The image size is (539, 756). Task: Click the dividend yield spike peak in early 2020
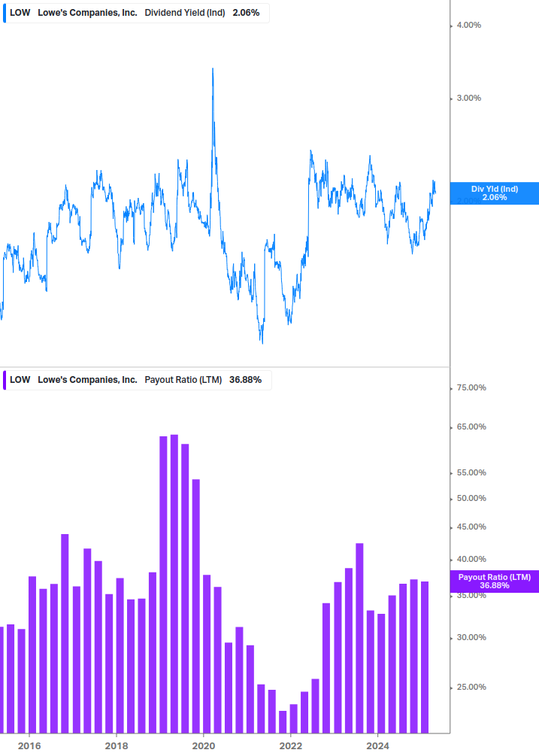click(x=213, y=69)
